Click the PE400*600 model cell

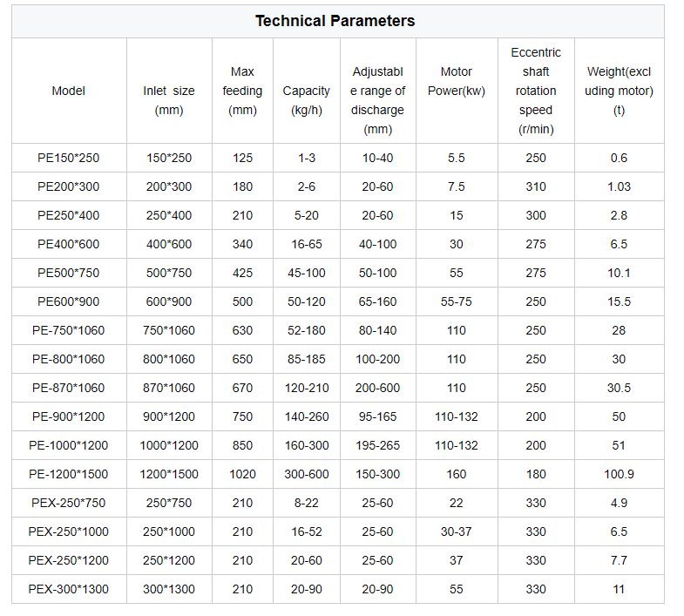[x=69, y=244]
